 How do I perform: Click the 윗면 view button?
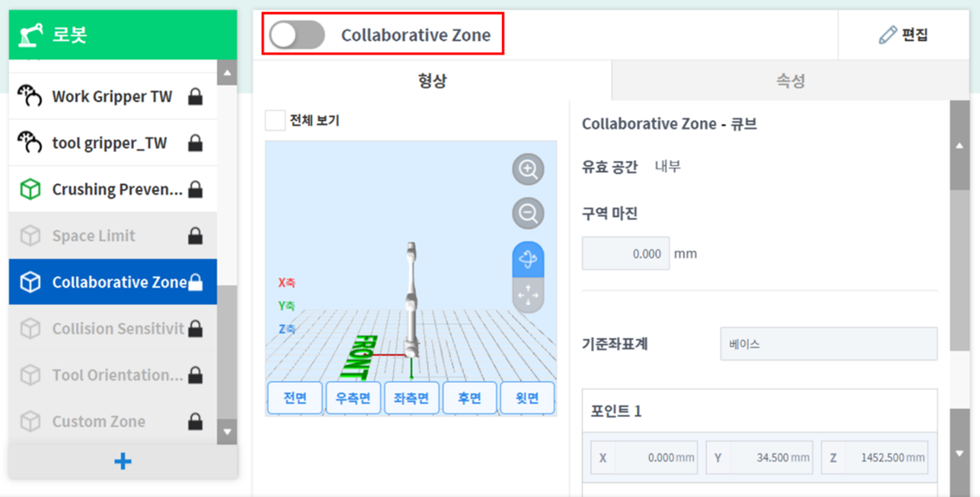coord(527,398)
